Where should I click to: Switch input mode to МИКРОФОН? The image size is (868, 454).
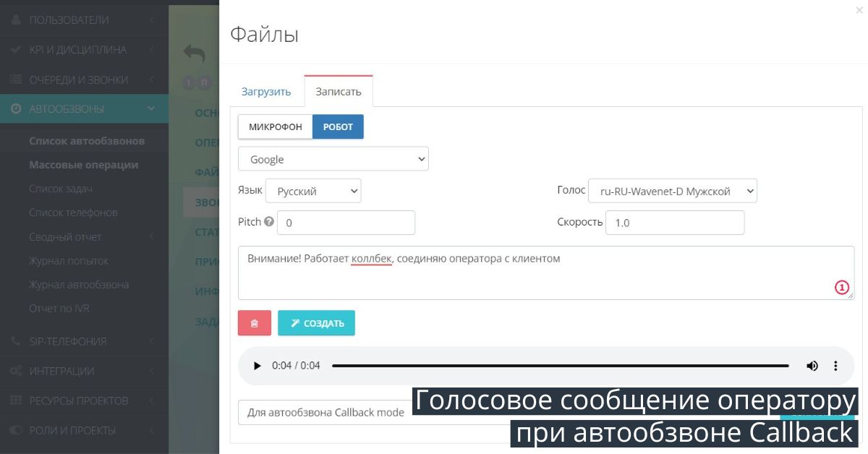pyautogui.click(x=276, y=126)
